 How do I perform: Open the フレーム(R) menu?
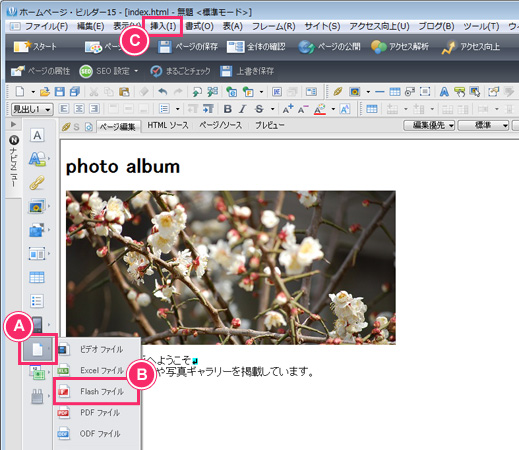click(273, 26)
